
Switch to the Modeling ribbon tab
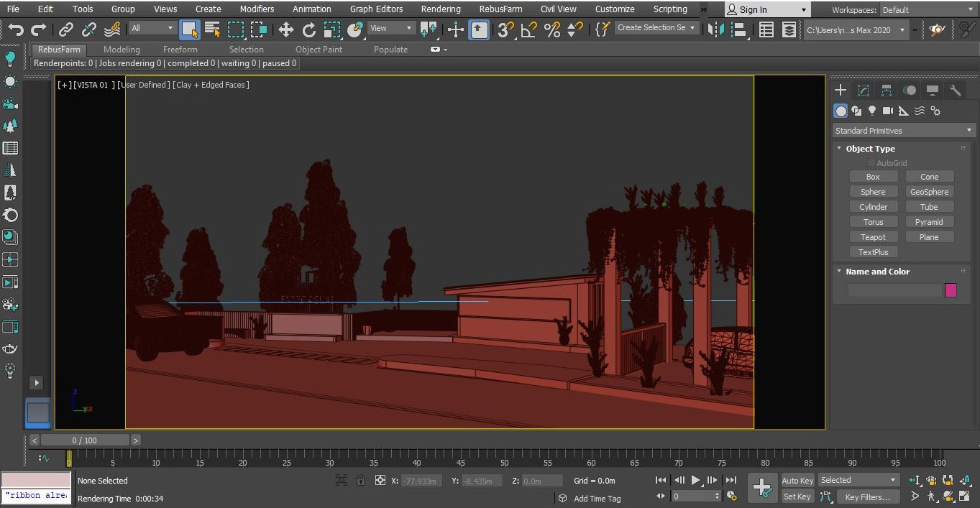pos(122,50)
